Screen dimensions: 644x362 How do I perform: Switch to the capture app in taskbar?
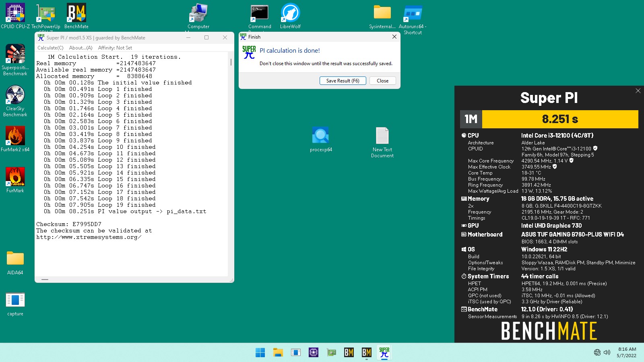296,352
